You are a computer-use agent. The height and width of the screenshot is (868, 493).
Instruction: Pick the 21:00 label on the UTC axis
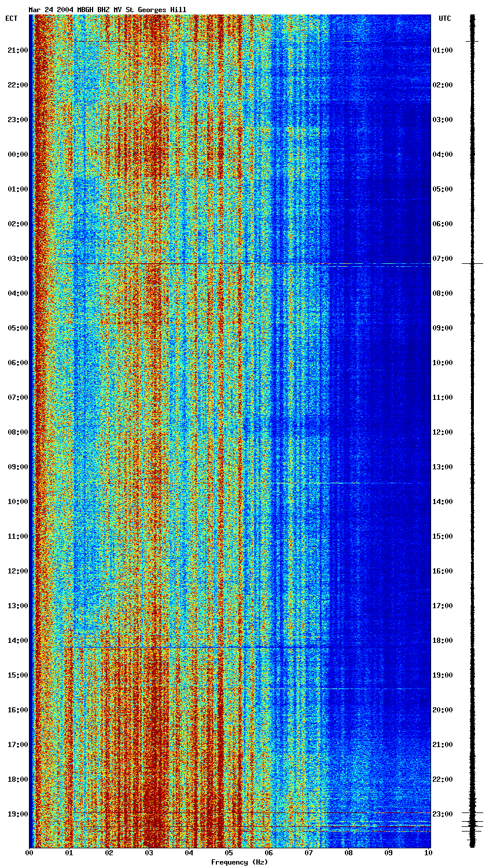click(x=442, y=745)
